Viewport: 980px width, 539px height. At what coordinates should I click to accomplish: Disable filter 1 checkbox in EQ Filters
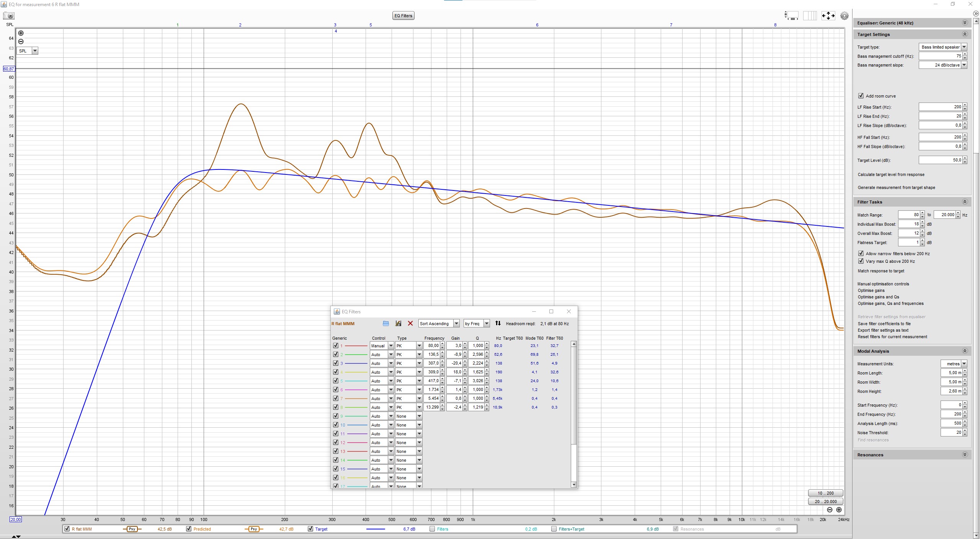point(336,345)
